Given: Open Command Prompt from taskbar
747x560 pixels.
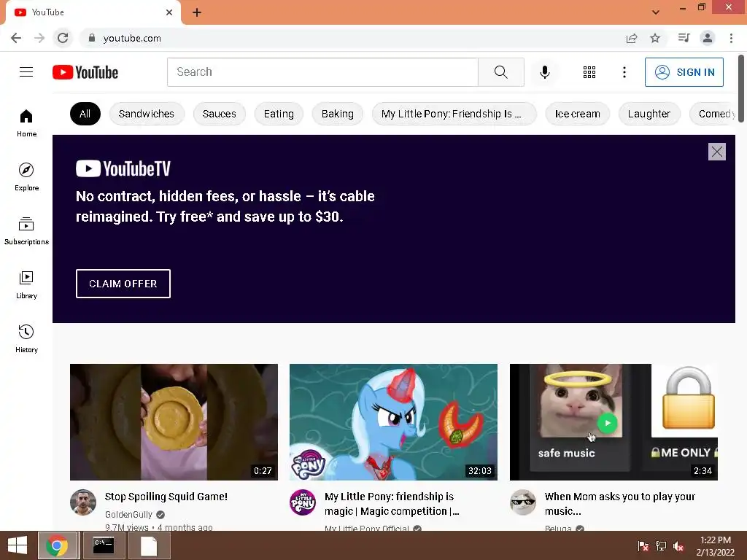Looking at the screenshot, I should 104,545.
